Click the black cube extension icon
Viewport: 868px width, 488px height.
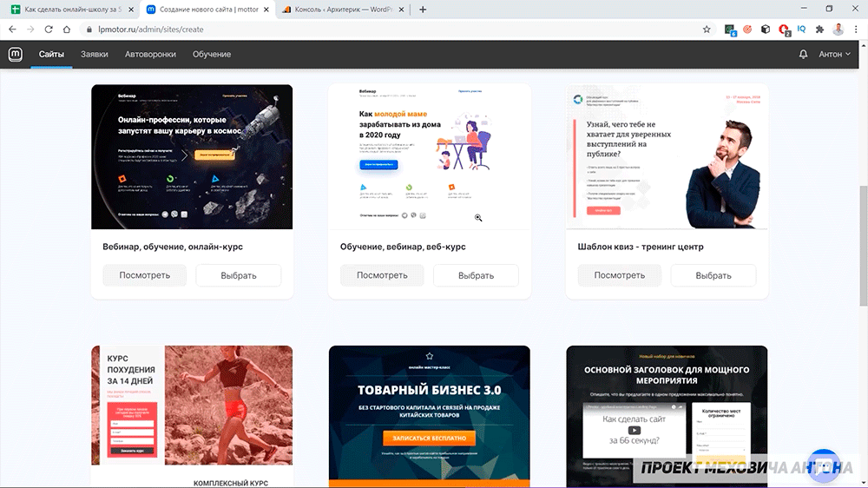[766, 30]
